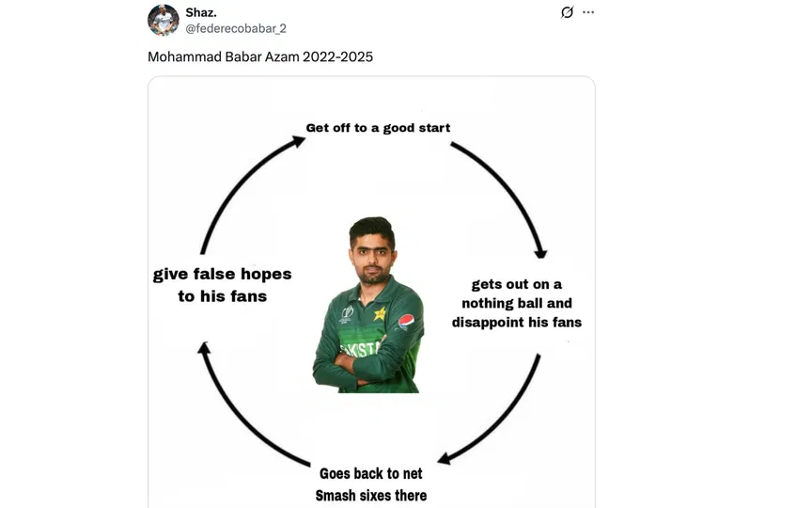Click the World Cup trophy logo on the jersey
The width and height of the screenshot is (812, 508).
pos(347,314)
